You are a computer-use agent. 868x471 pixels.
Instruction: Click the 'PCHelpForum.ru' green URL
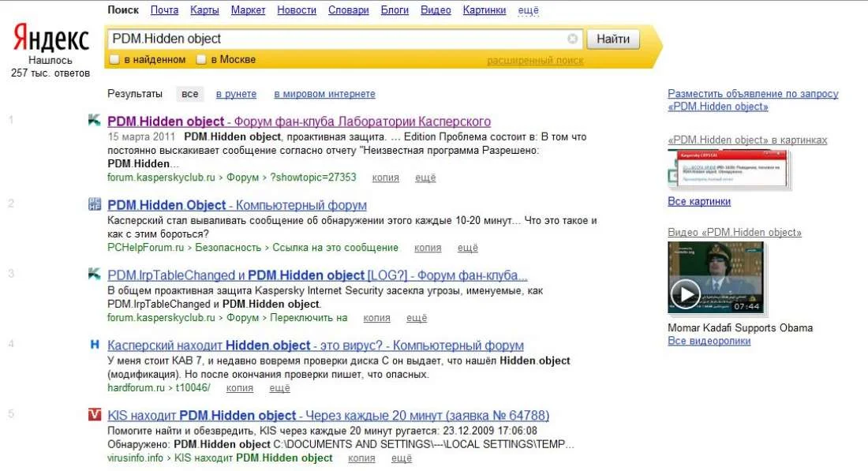click(x=146, y=248)
